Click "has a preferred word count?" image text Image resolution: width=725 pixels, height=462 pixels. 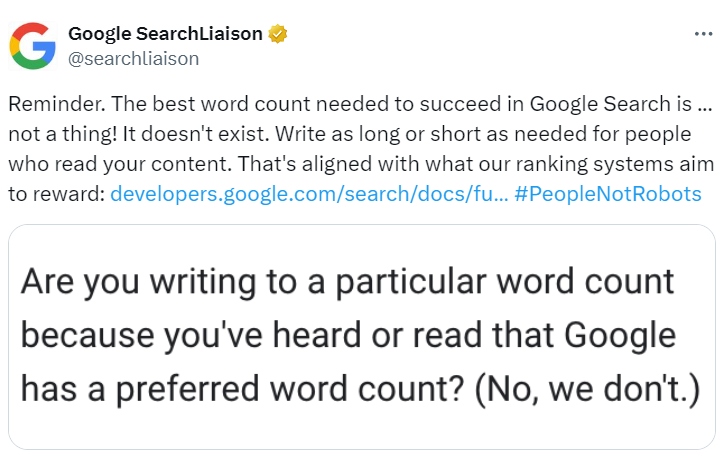click(242, 389)
